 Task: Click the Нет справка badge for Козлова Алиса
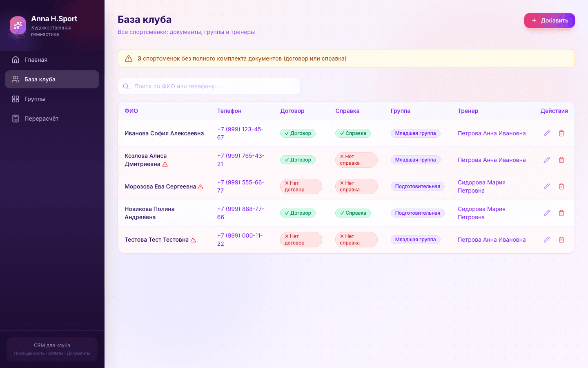pos(356,160)
